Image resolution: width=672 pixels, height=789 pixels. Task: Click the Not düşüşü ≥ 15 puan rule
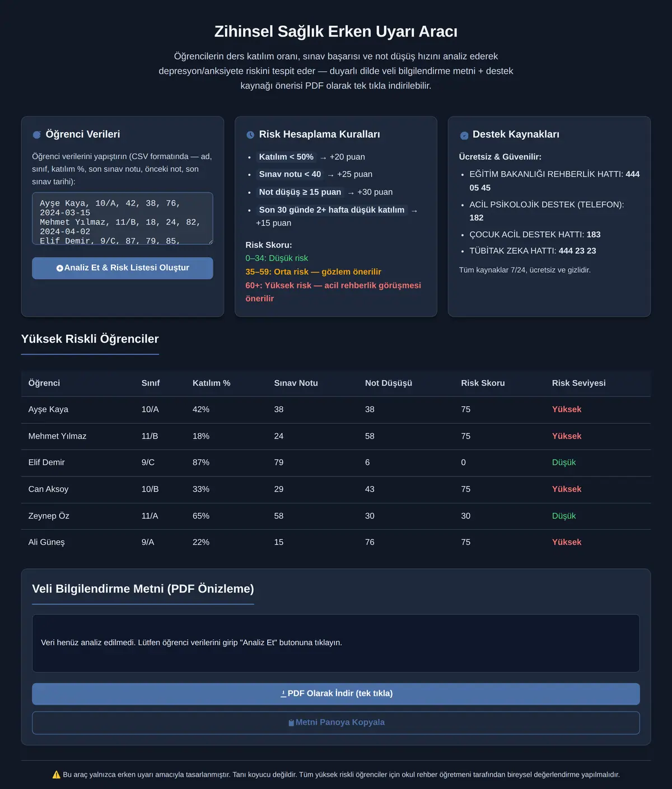(x=300, y=192)
